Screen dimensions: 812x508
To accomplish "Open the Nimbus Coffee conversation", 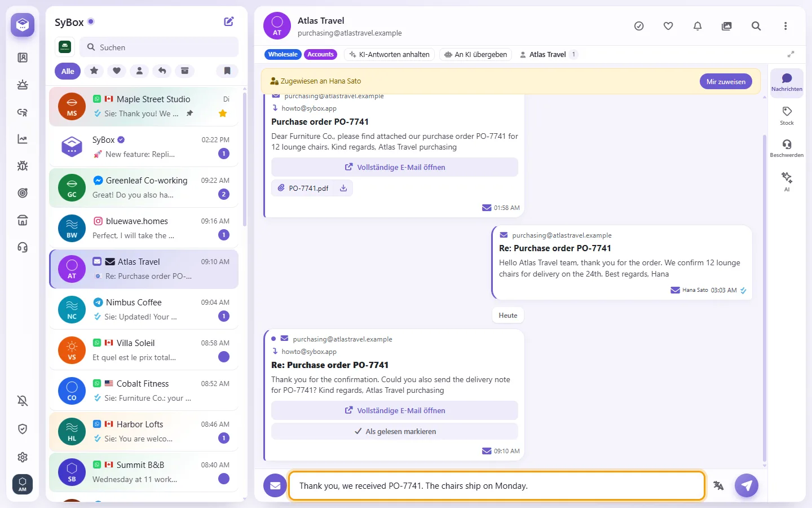I will point(144,309).
